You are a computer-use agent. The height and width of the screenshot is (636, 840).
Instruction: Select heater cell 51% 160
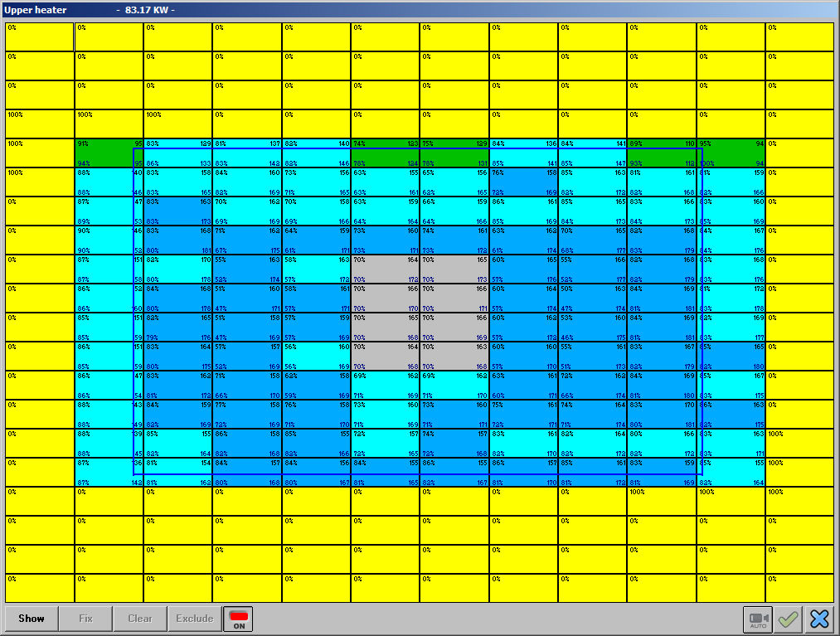[x=247, y=298]
